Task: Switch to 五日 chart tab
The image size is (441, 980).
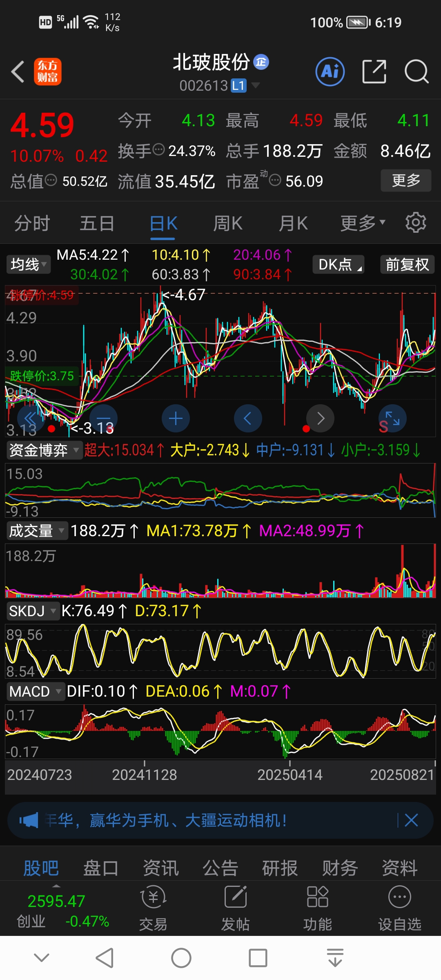Action: pyautogui.click(x=97, y=223)
